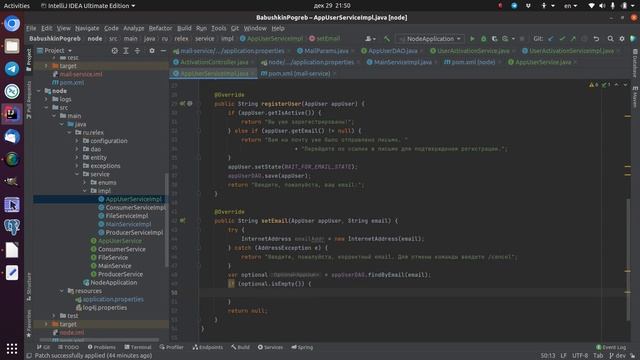Toggle the Database tool window on right edge
Viewport: 640px width, 360px height.
click(635, 63)
